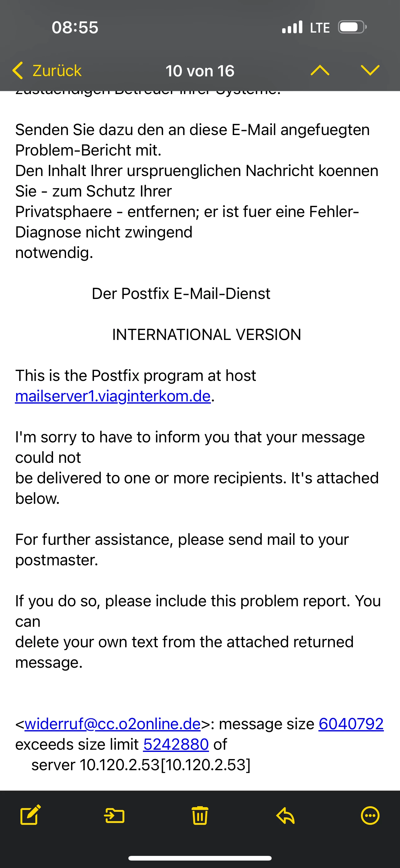Tap the battery indicator in status bar
The width and height of the screenshot is (400, 868).
(x=352, y=27)
